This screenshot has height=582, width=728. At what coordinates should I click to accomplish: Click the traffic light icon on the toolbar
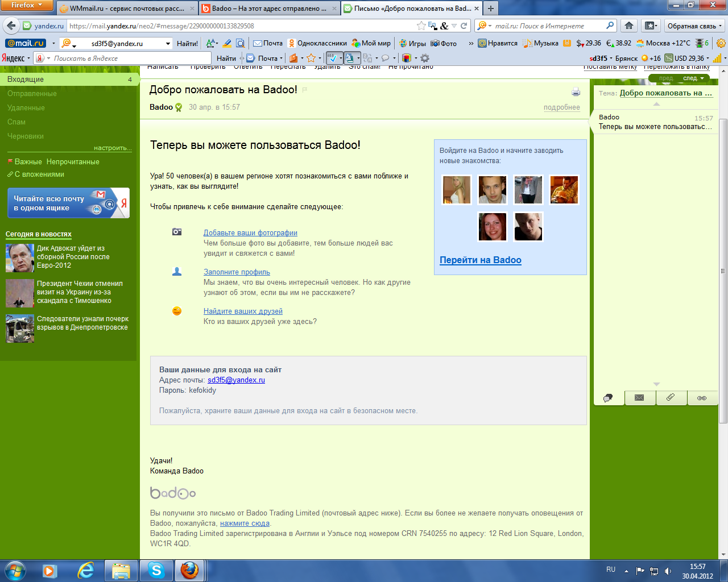click(699, 43)
